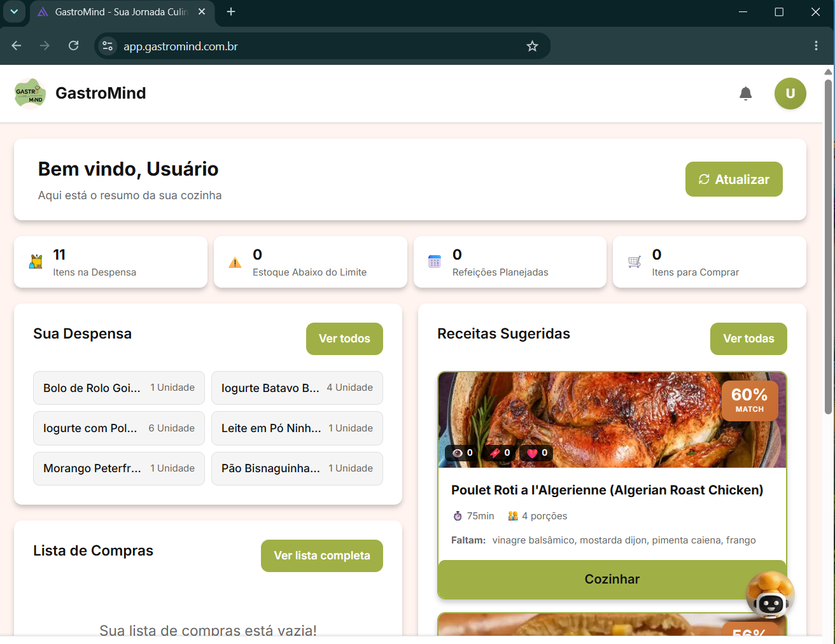The height and width of the screenshot is (644, 835).
Task: Click the address bar URL app.gastromind.com.br
Action: click(x=181, y=46)
